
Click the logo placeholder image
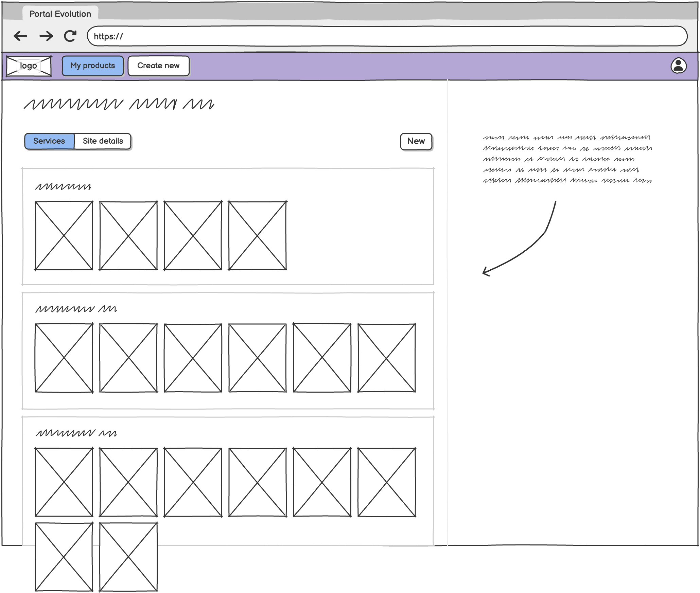[29, 66]
